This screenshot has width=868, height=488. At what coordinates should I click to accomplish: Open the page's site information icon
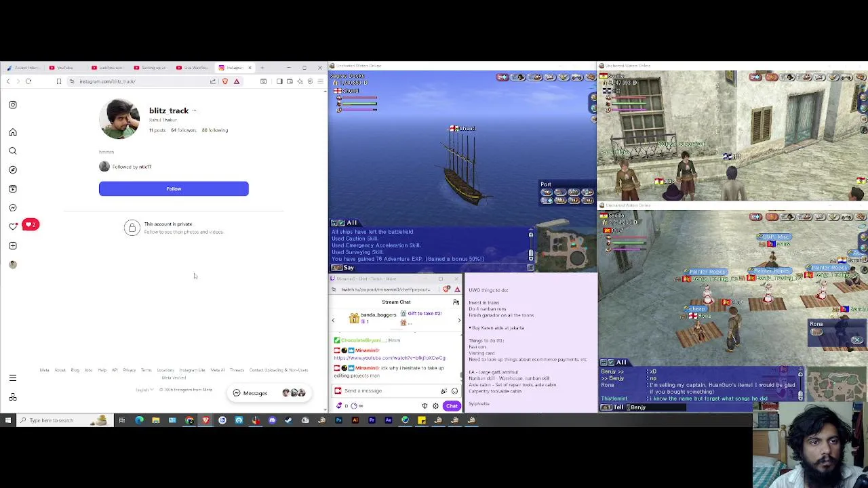click(72, 81)
